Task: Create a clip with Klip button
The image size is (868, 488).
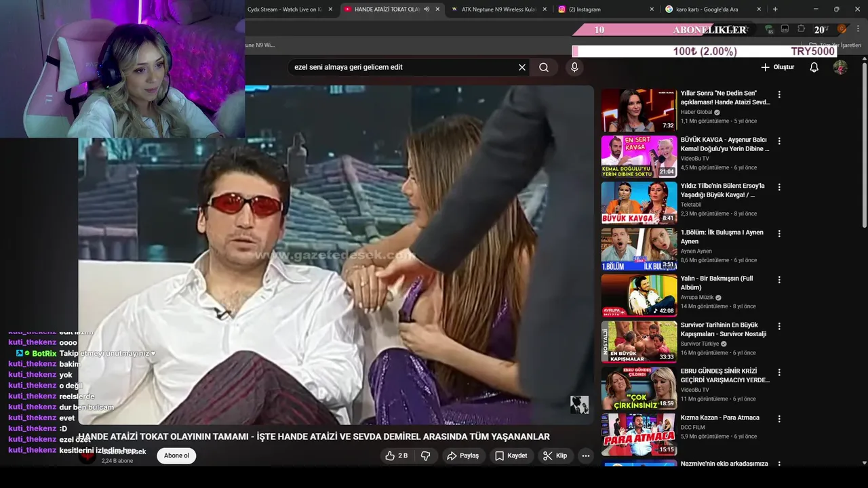Action: click(555, 455)
